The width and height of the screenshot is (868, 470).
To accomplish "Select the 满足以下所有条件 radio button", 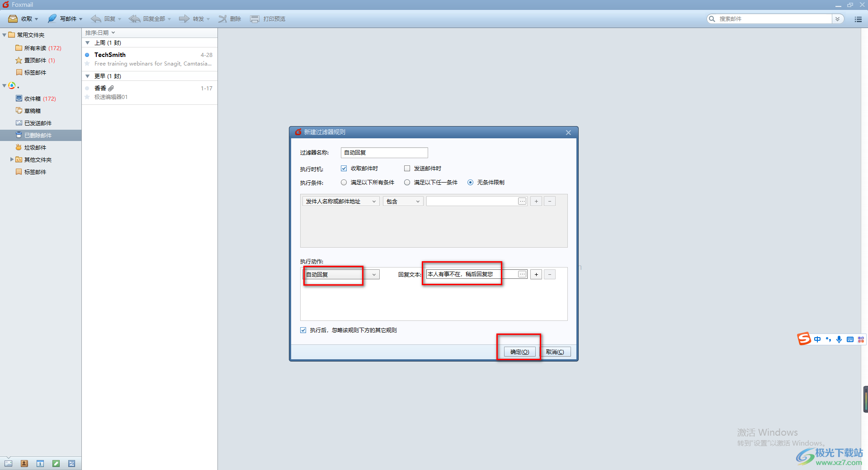I will 344,182.
